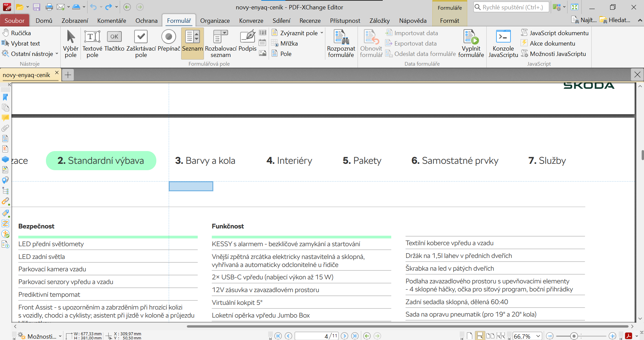This screenshot has height=340, width=644.
Task: Go to first page
Action: point(278,336)
